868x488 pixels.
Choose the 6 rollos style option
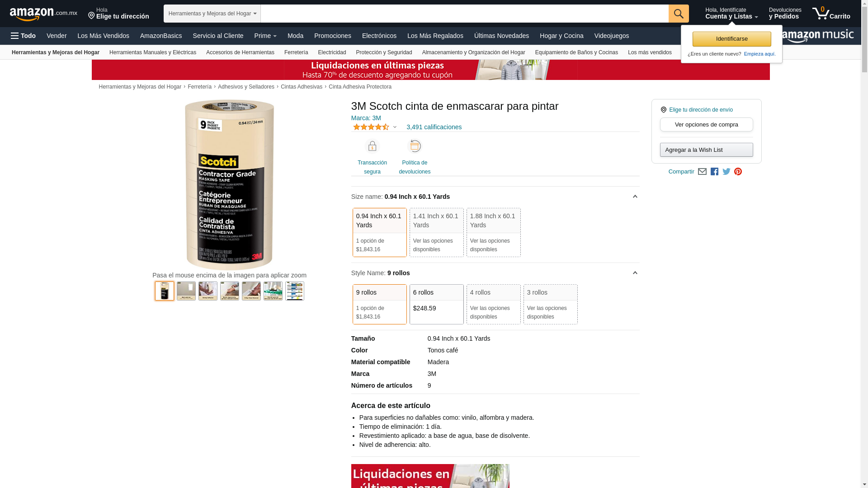tap(436, 304)
